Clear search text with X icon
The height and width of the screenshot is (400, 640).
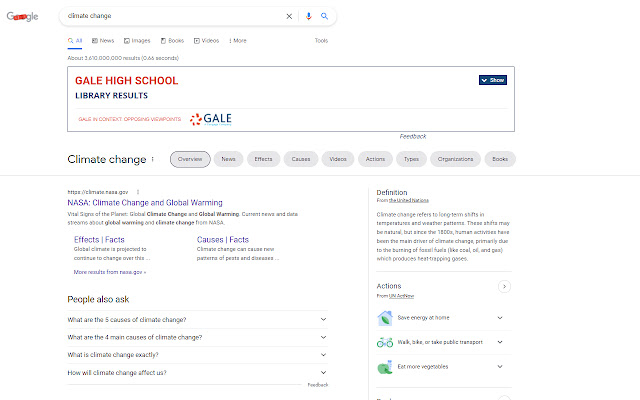pos(290,16)
